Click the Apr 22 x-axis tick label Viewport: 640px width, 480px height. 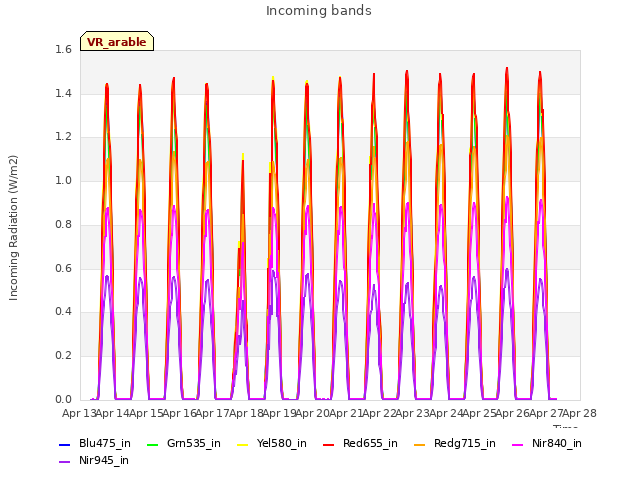click(x=379, y=413)
